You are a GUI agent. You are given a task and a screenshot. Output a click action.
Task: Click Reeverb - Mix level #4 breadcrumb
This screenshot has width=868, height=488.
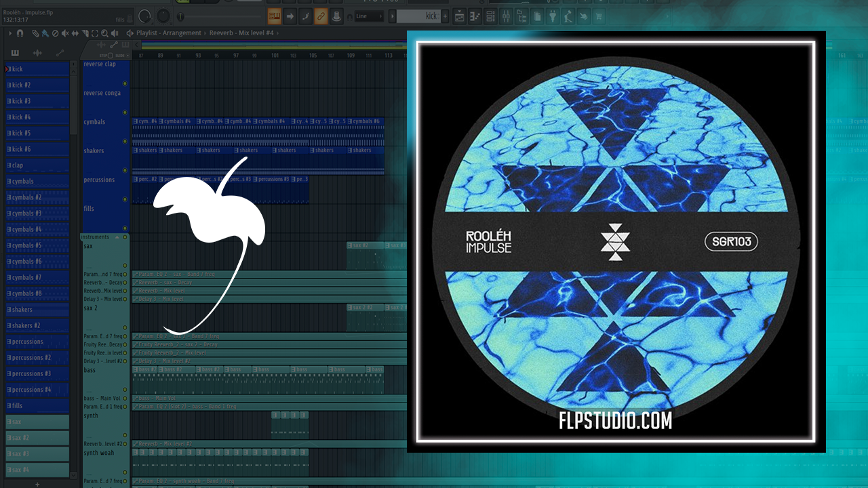tap(241, 33)
